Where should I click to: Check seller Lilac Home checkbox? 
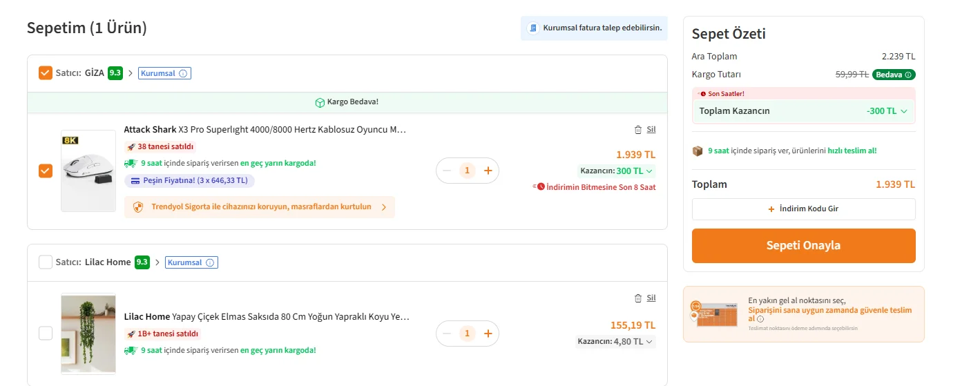coord(46,262)
